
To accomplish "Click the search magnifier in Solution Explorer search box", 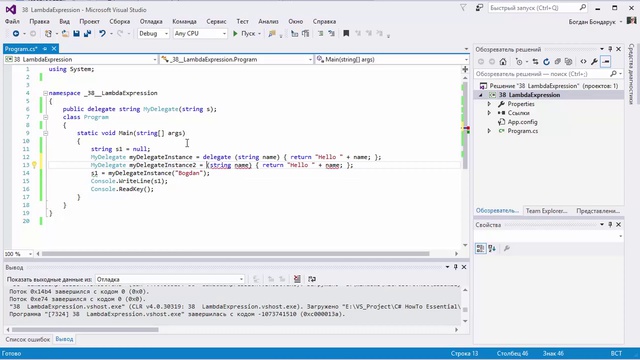I will 613,74.
